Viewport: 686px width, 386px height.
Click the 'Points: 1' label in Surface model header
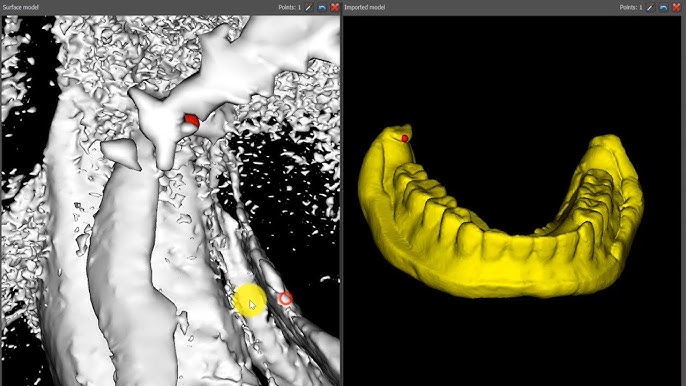[290, 7]
